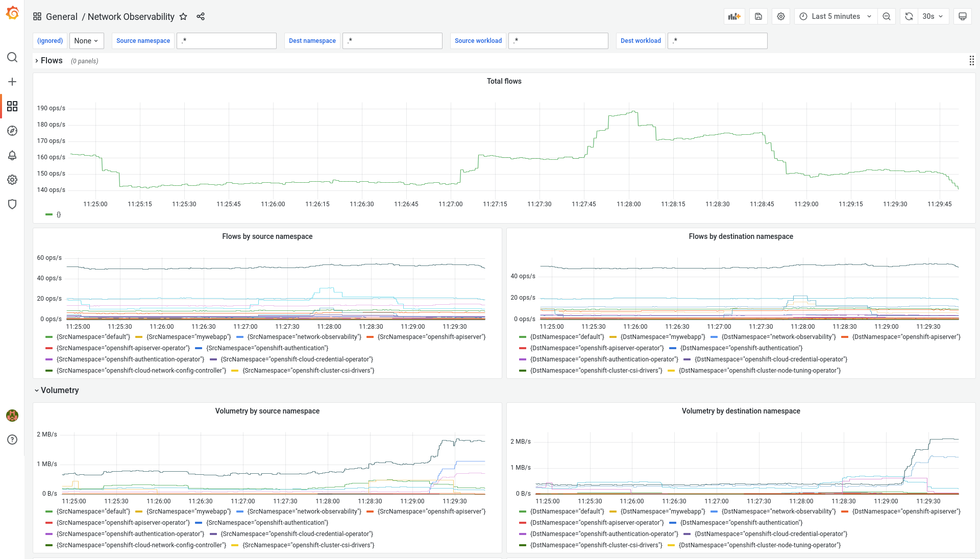Open Explore compass icon in sidebar
Image resolution: width=980 pixels, height=559 pixels.
click(12, 131)
